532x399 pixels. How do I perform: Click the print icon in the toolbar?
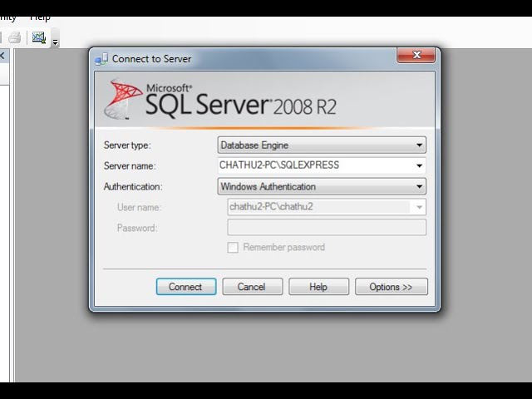(x=14, y=37)
